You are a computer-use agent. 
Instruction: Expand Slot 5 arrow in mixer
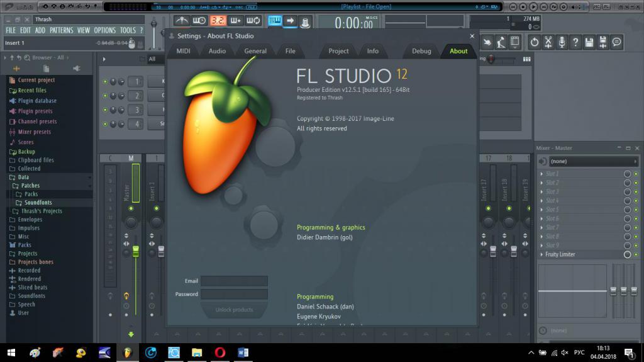(x=541, y=210)
